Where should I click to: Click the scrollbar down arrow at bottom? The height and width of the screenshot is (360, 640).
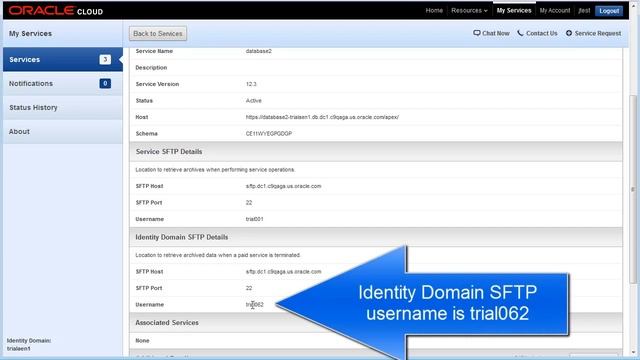coord(633,352)
